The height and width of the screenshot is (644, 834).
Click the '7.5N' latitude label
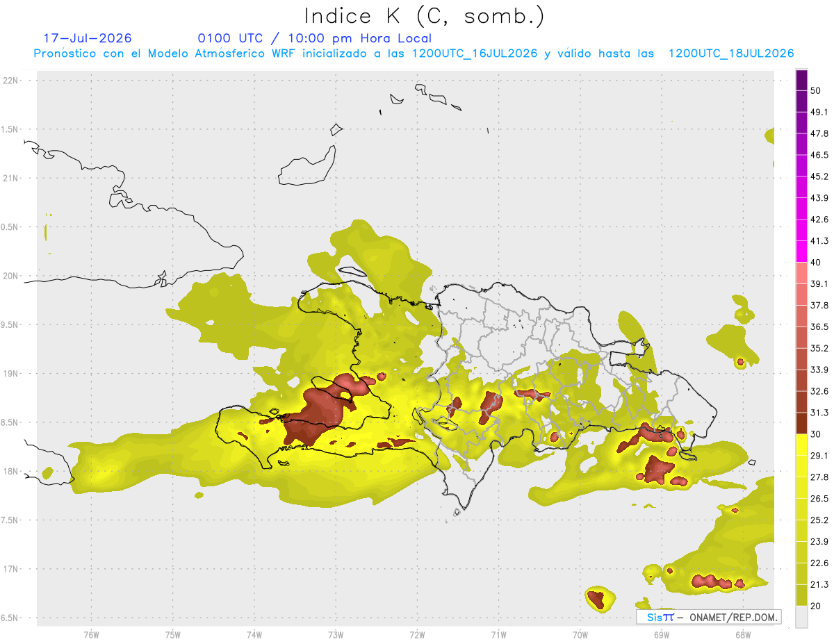tap(10, 520)
